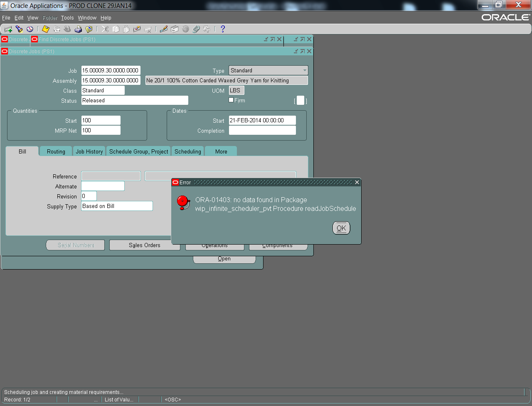Switch to the Bill tab
532x406 pixels.
click(22, 151)
